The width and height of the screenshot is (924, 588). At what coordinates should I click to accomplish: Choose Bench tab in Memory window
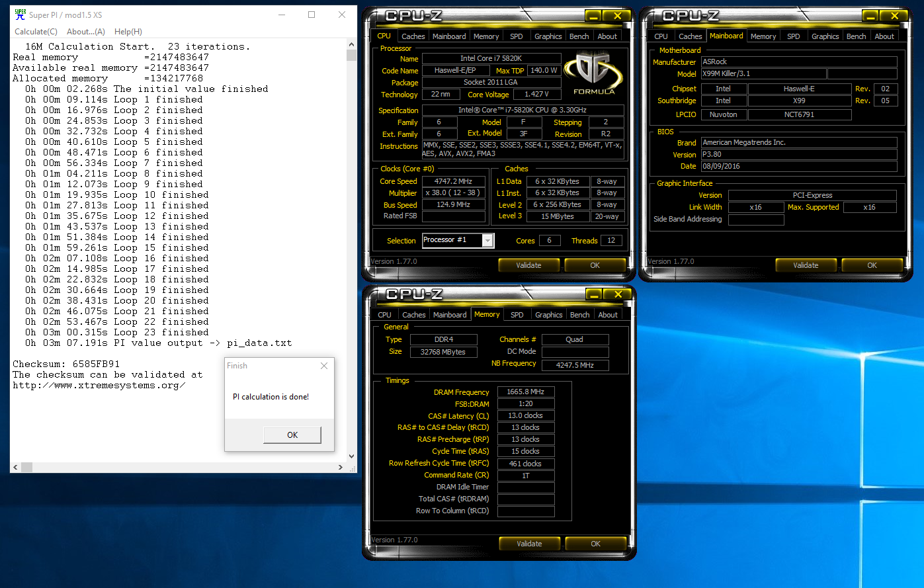(x=580, y=315)
